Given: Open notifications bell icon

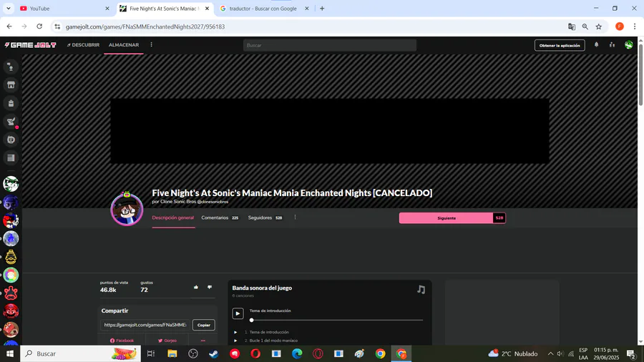Looking at the screenshot, I should [596, 45].
